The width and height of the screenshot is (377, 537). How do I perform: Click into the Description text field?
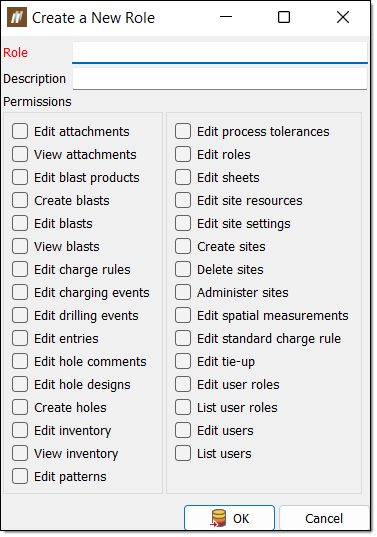click(x=220, y=79)
